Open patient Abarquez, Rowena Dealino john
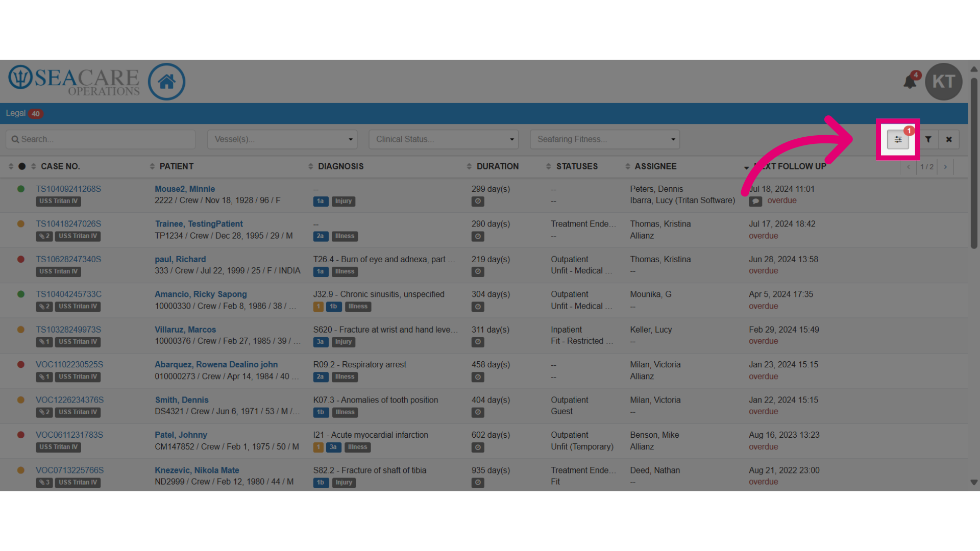This screenshot has width=980, height=551. (216, 365)
